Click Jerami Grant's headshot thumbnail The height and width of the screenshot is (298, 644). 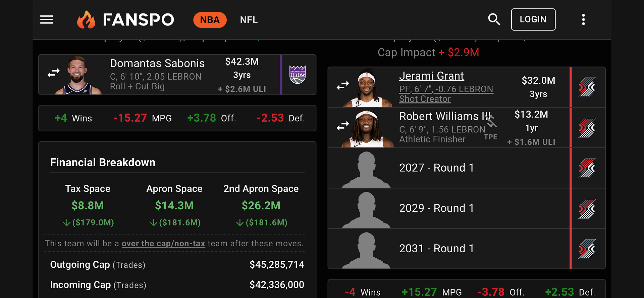368,88
